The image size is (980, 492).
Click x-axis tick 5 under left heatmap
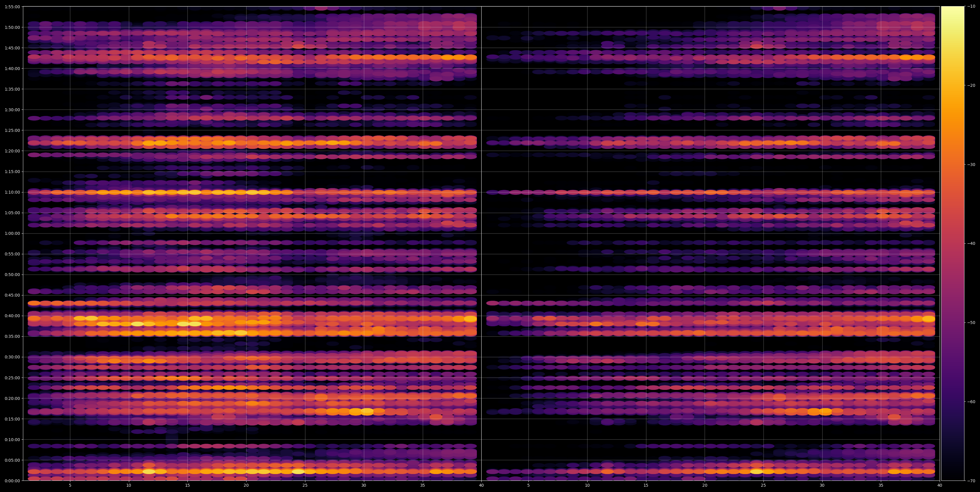(x=70, y=486)
